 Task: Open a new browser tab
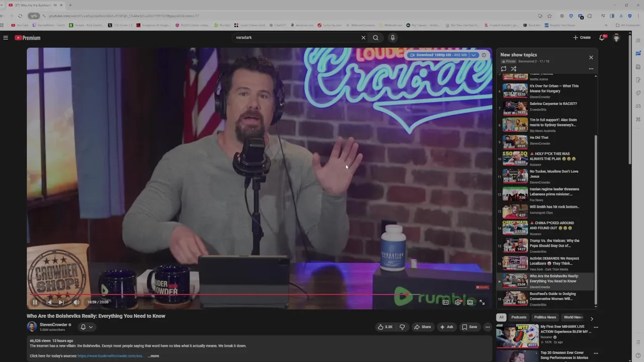tap(70, 5)
